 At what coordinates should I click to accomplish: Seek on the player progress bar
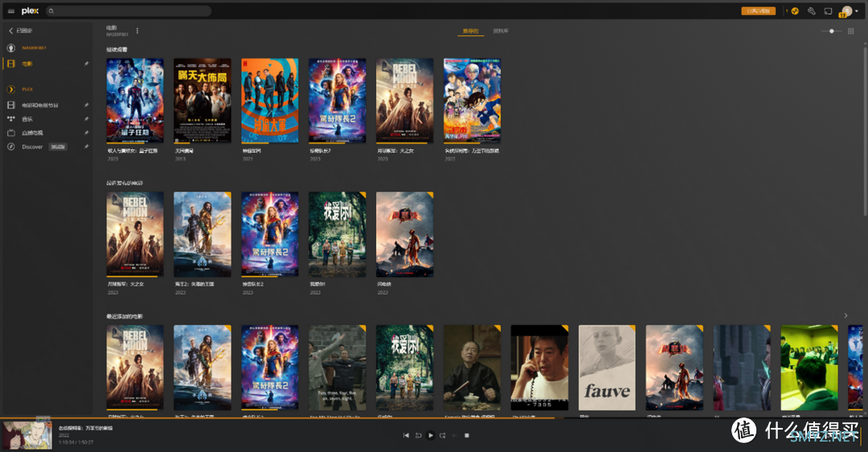[434, 417]
